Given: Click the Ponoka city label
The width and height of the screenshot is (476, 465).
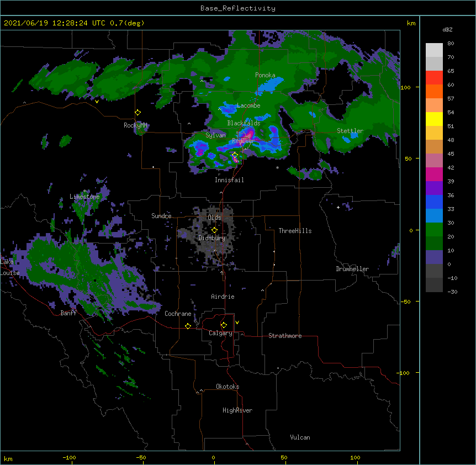Looking at the screenshot, I should [265, 75].
